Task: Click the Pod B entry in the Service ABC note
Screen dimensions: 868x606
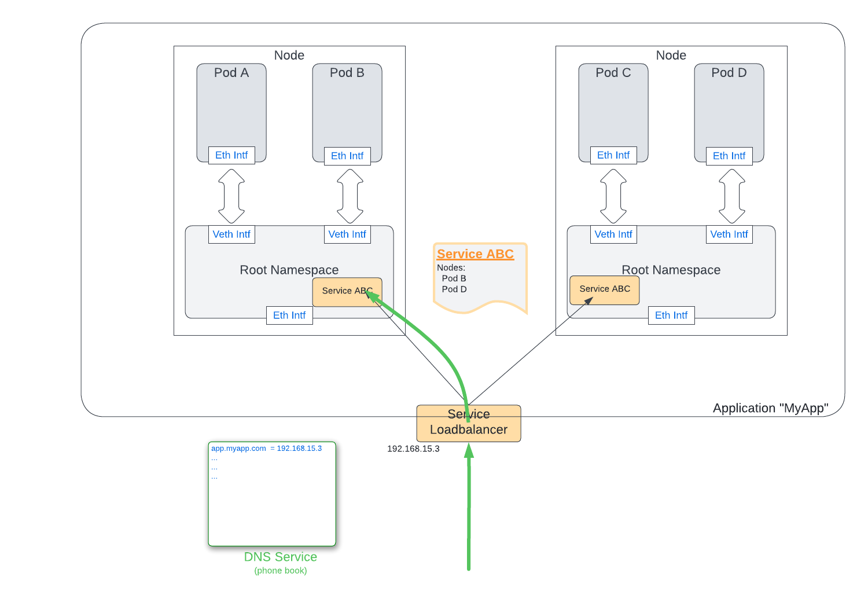Action: coord(454,278)
